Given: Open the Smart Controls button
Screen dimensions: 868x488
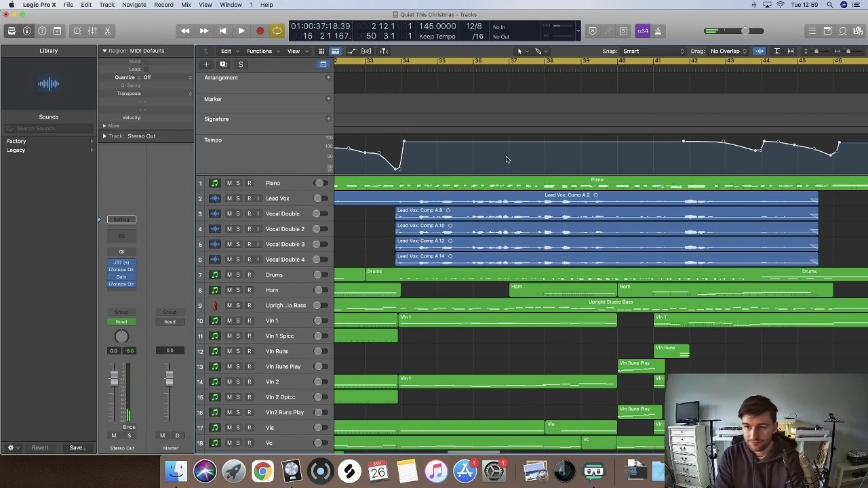Looking at the screenshot, I should 77,30.
